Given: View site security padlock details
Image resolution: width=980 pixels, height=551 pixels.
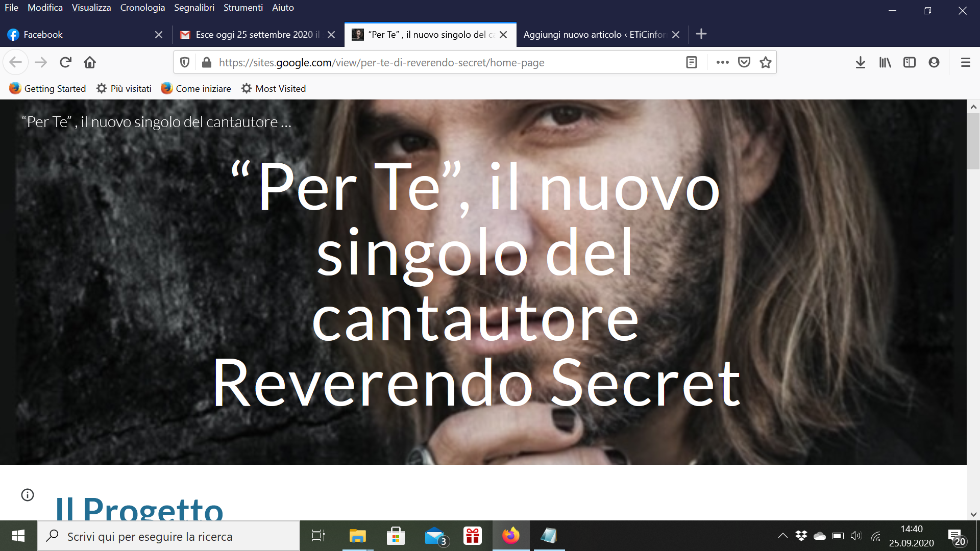Looking at the screenshot, I should (206, 62).
